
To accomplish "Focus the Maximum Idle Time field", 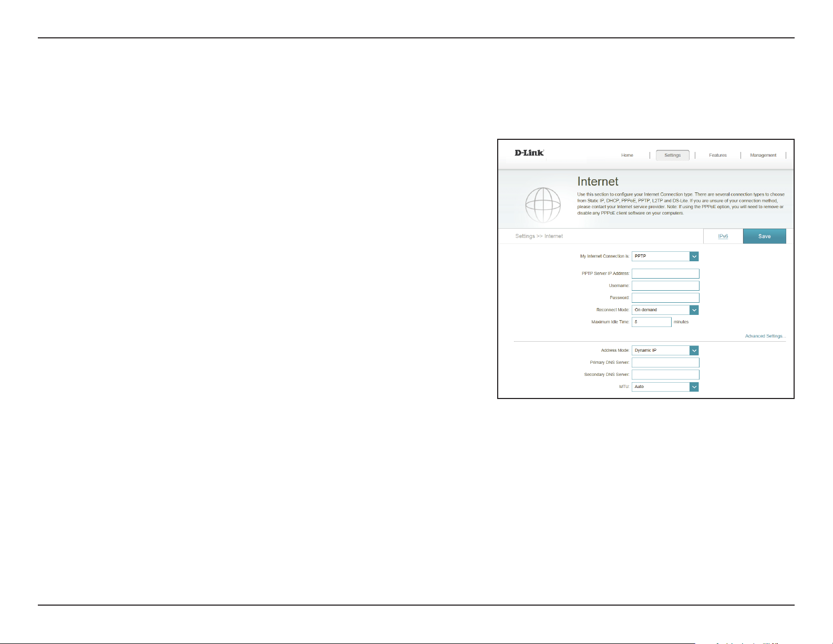I will point(652,322).
